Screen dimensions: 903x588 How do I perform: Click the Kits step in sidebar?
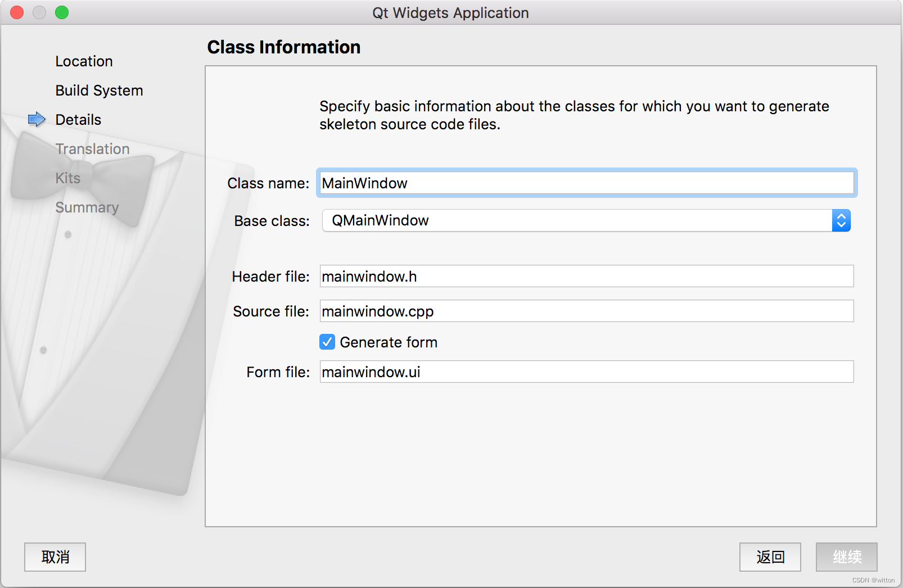point(67,178)
